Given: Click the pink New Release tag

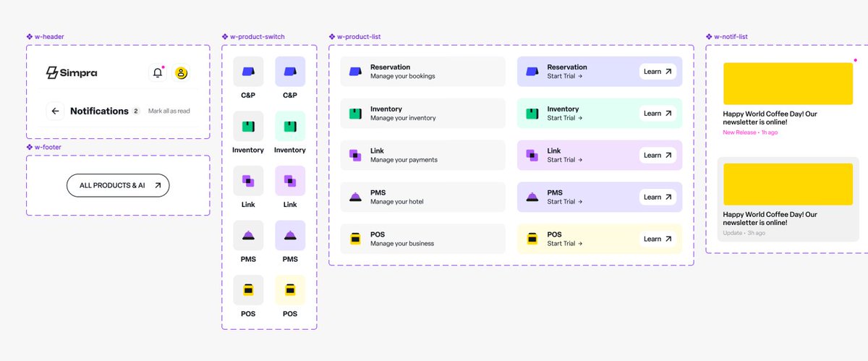Looking at the screenshot, I should pos(740,132).
